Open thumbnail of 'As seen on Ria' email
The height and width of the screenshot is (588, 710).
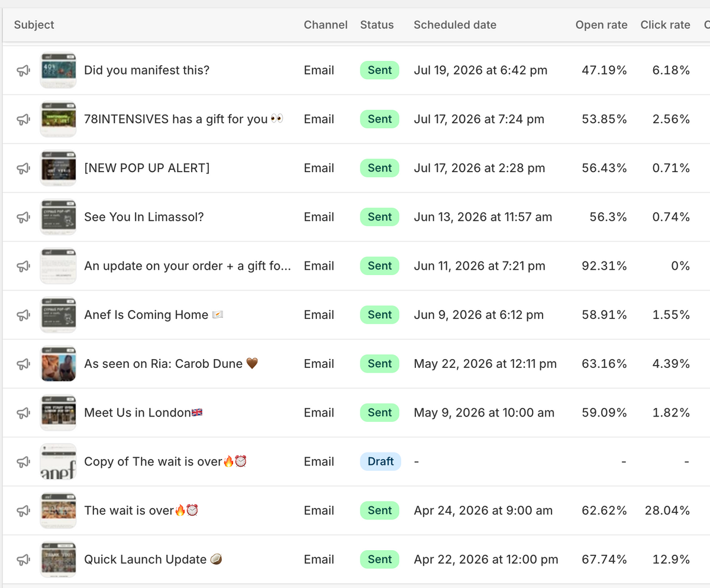point(58,364)
